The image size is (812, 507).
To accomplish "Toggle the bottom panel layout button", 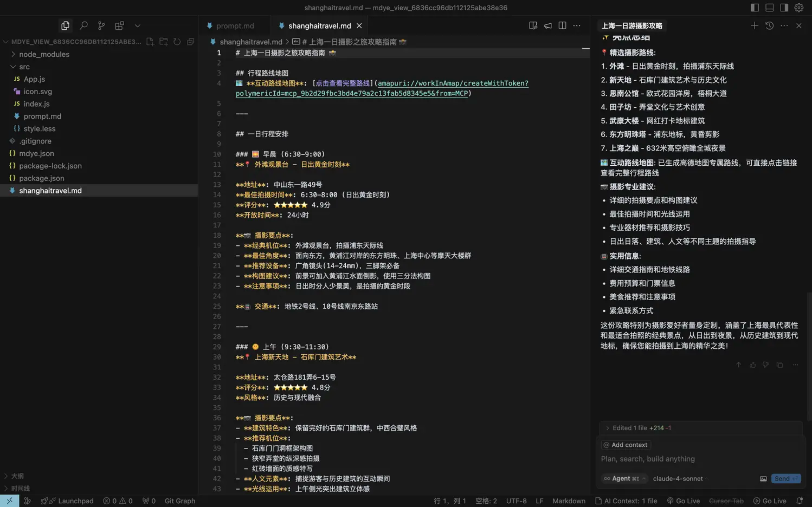I will coord(769,7).
